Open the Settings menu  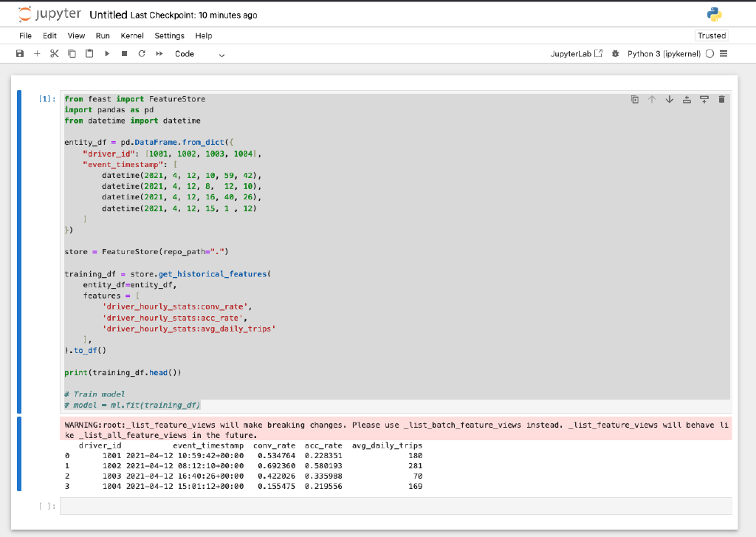(169, 35)
